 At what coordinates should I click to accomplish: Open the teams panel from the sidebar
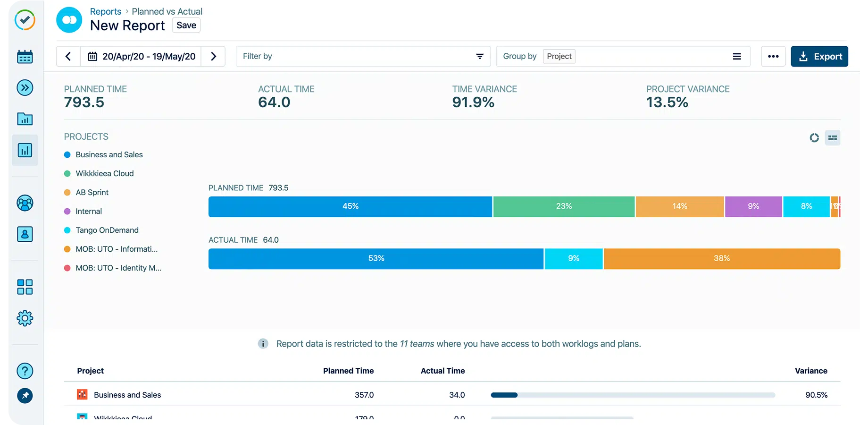pyautogui.click(x=25, y=203)
